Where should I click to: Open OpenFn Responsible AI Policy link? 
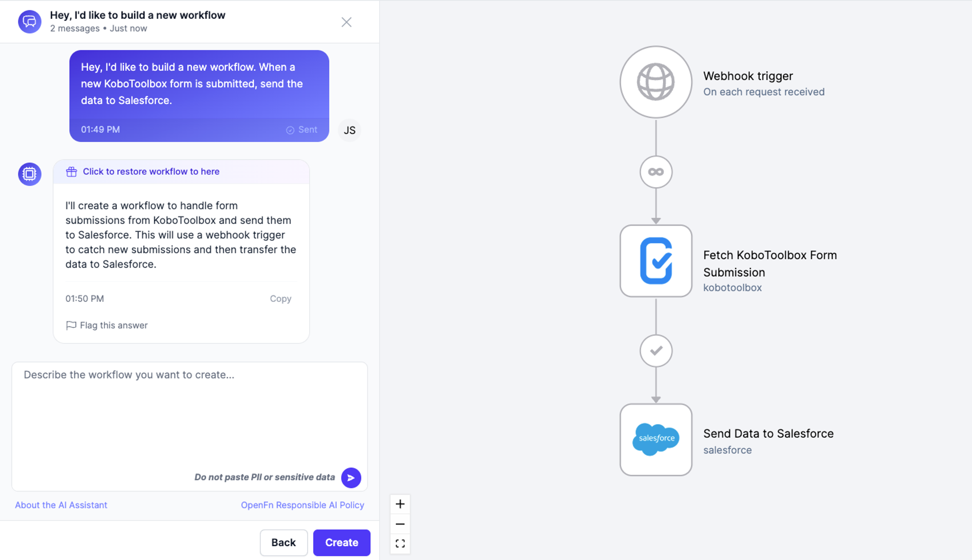[x=303, y=505]
